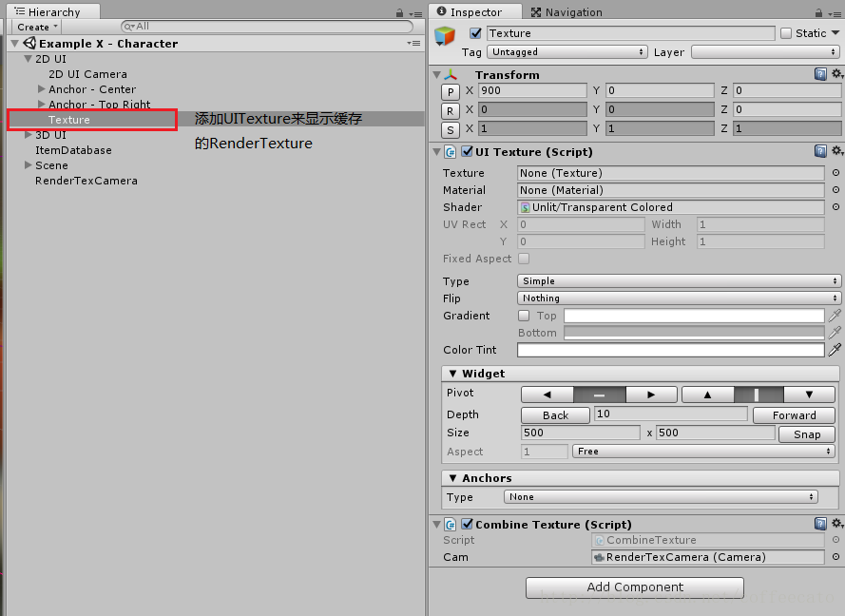
Task: Click Material field object picker circle
Action: pyautogui.click(x=835, y=190)
